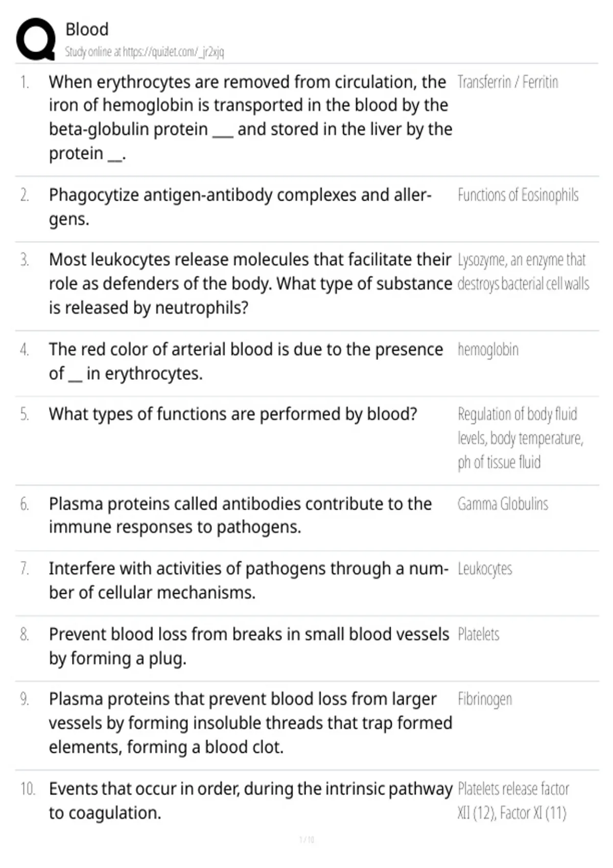Select the Leukocytes answer

pos(485,569)
